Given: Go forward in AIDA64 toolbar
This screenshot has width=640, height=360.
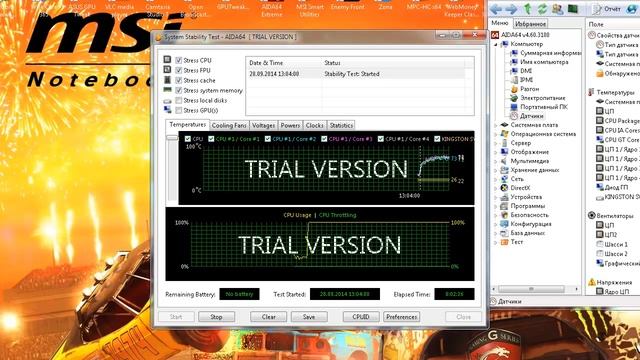Looking at the screenshot, I should (511, 9).
